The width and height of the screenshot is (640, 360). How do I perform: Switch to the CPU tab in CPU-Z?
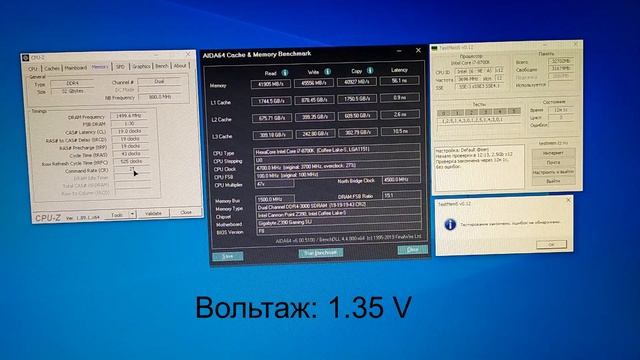pyautogui.click(x=33, y=69)
